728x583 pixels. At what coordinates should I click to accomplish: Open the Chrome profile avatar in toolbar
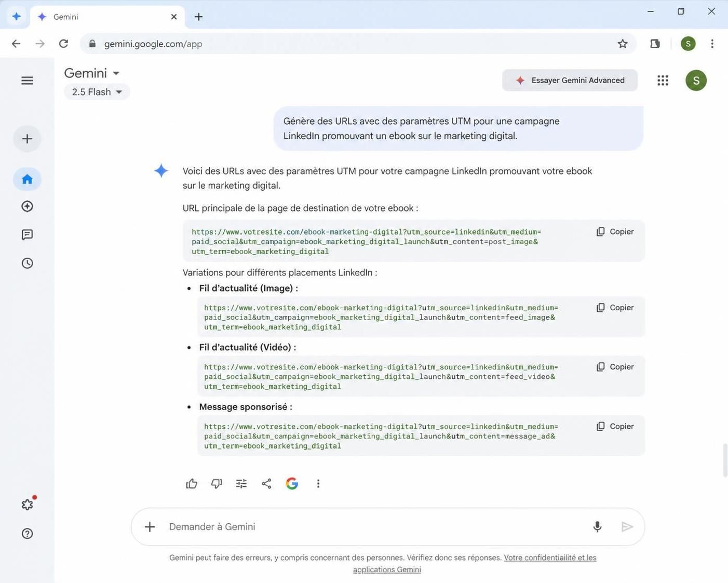click(x=688, y=44)
